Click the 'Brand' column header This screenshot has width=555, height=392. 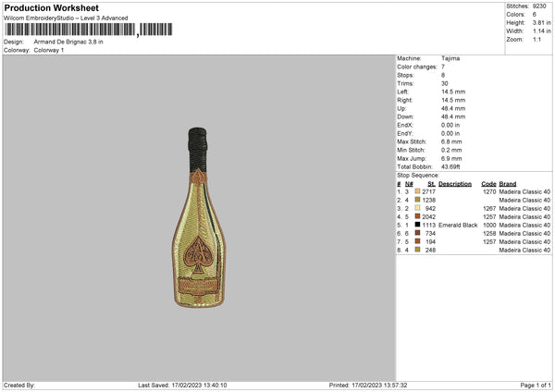tap(508, 184)
